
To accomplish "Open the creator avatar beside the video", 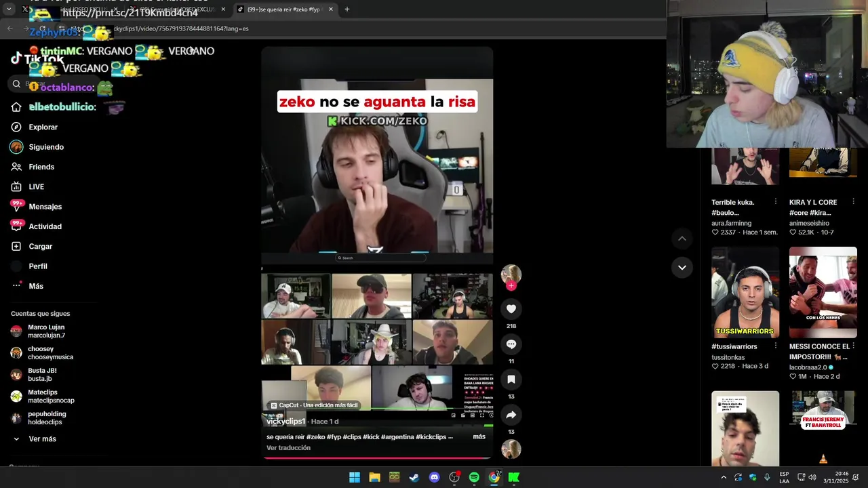I will pyautogui.click(x=511, y=274).
